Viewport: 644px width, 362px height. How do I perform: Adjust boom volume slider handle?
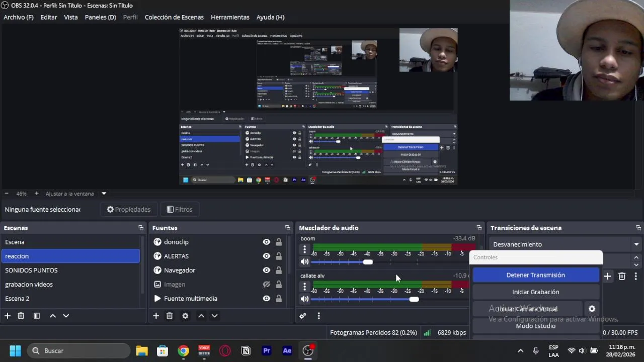[x=368, y=262]
